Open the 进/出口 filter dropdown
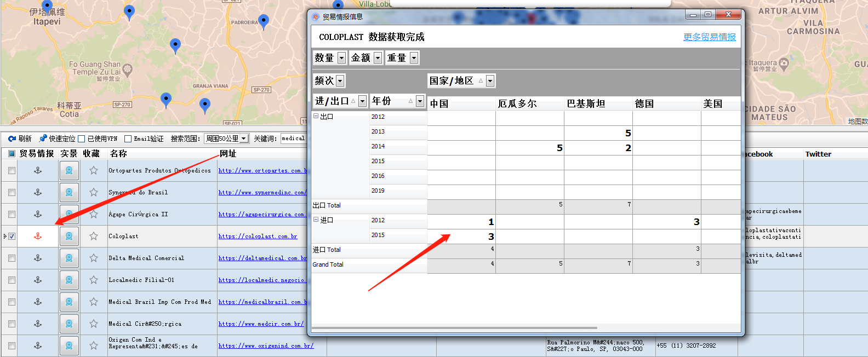The height and width of the screenshot is (357, 868). click(x=362, y=101)
